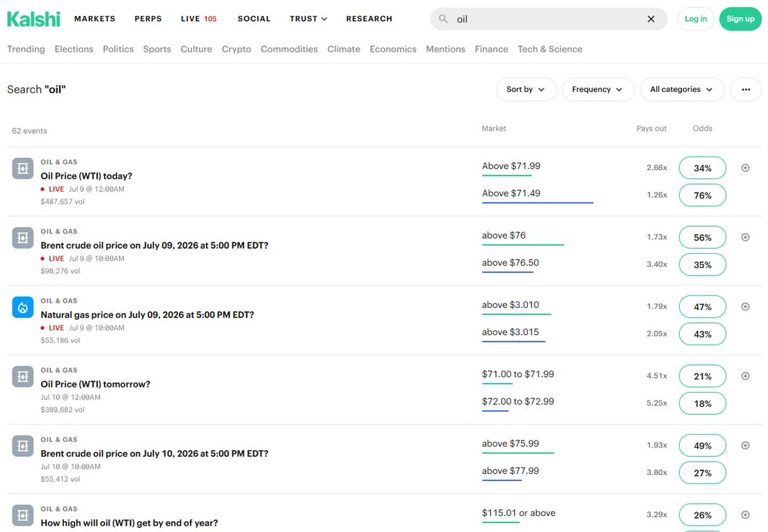
Task: Click the Log in button
Action: point(696,19)
